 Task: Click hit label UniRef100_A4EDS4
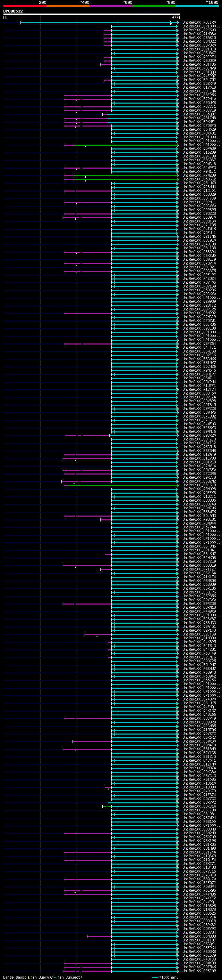199,278
